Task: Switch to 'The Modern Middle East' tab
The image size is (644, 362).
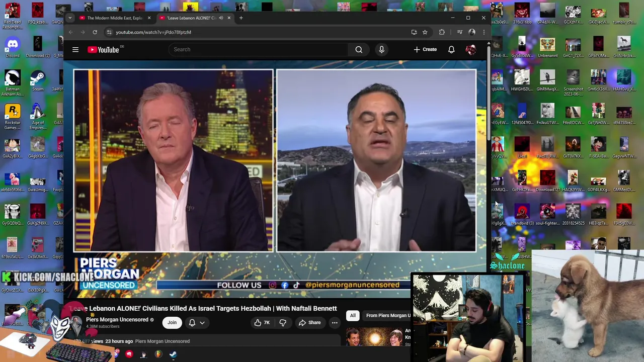Action: (115, 18)
